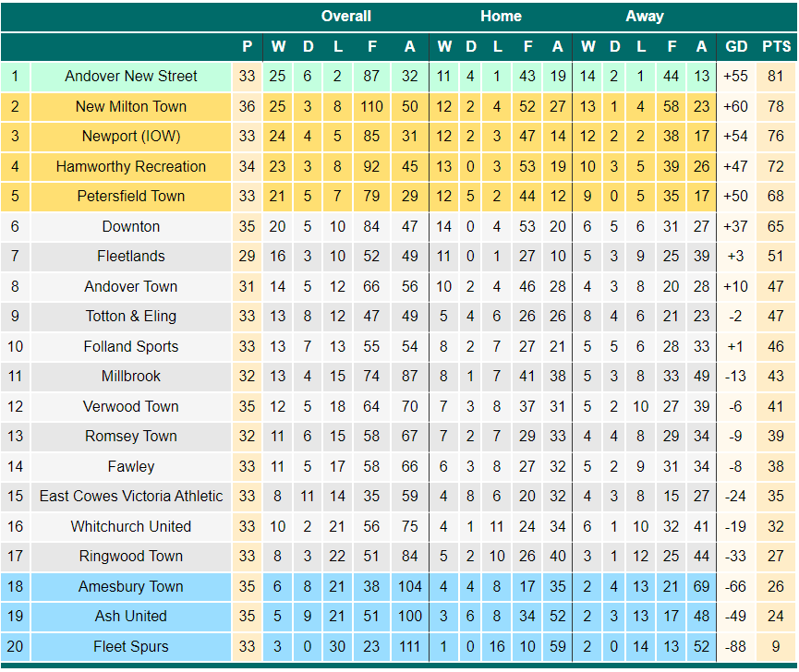Click the Andover New Street team name
799x672 pixels.
131,77
